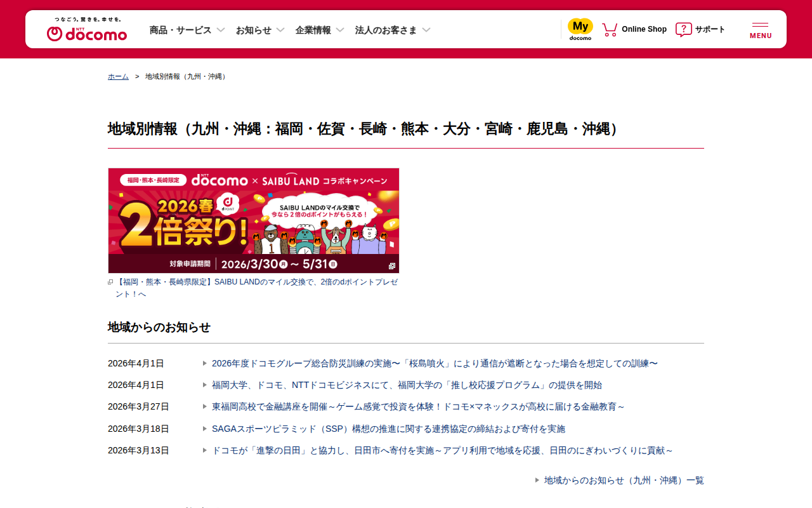Click the external link icon beside banner caption
Screen dimensions: 812x508
[110, 282]
